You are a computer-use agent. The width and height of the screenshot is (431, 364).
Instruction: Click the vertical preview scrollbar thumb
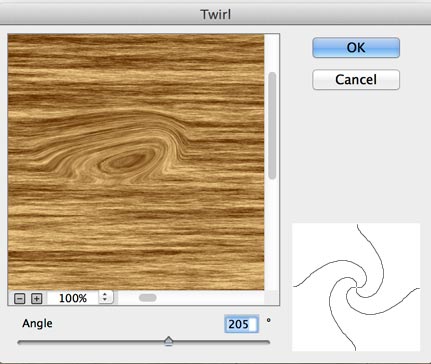272,126
